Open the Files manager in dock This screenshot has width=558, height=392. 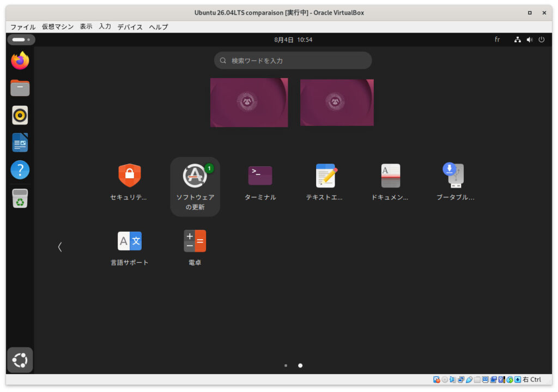pyautogui.click(x=20, y=88)
